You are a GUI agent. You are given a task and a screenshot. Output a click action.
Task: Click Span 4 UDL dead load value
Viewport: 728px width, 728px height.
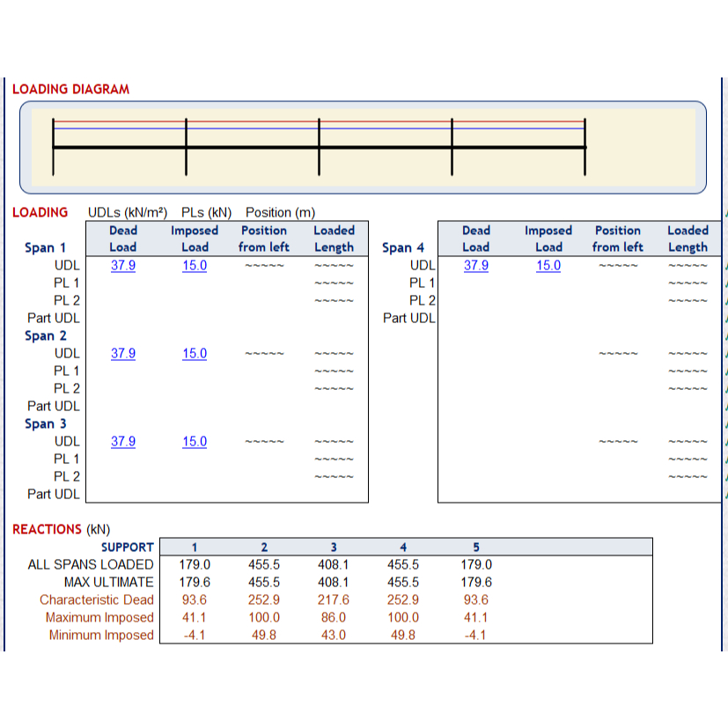[476, 265]
